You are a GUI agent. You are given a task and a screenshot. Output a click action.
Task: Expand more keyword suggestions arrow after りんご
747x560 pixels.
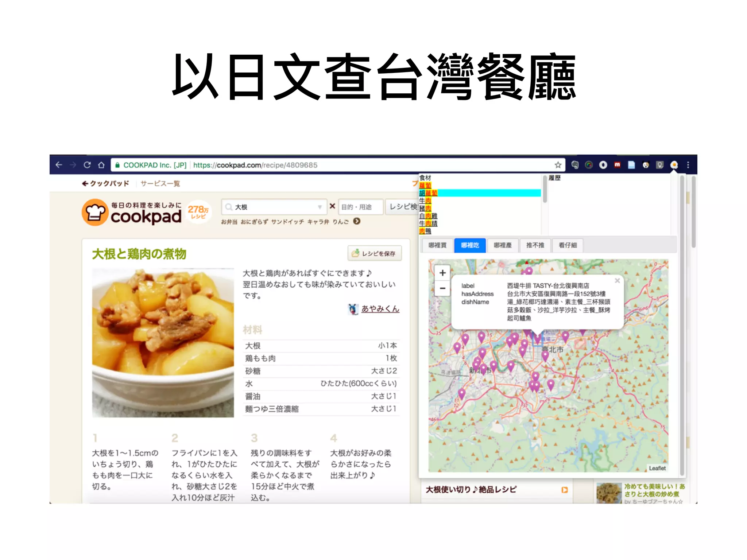[357, 221]
